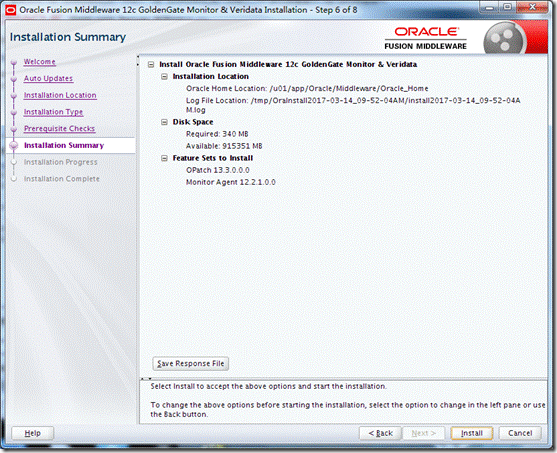Go back with the Back button
557x453 pixels.
(380, 433)
